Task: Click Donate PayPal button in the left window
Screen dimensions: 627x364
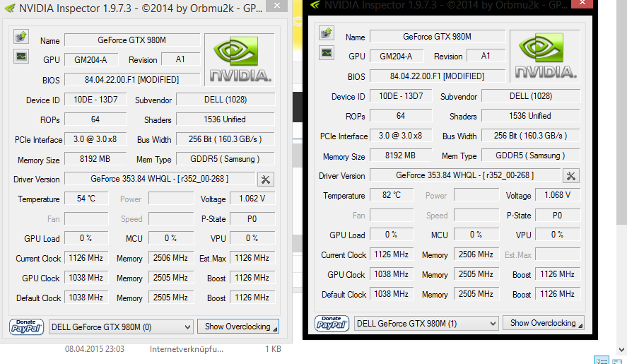Action: pos(26,327)
